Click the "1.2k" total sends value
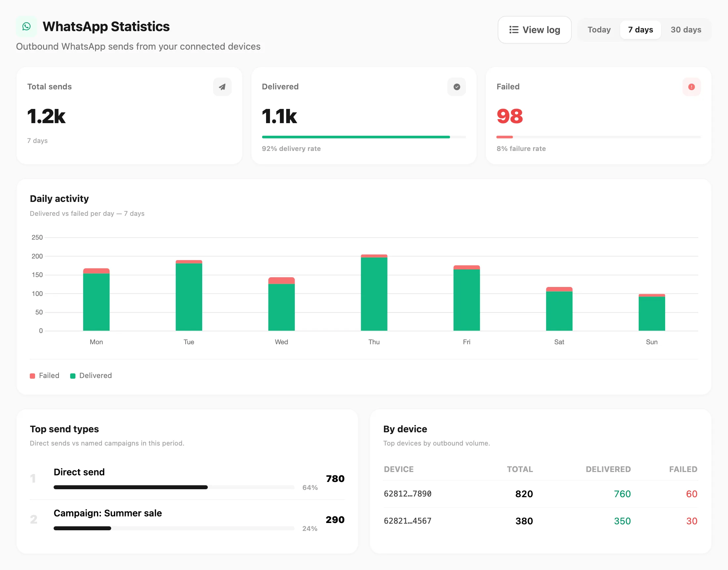This screenshot has width=728, height=570. [46, 116]
